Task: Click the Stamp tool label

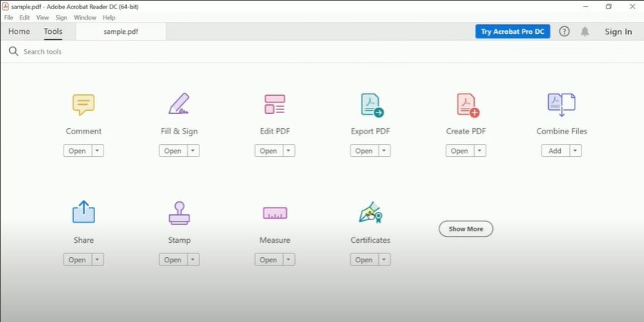Action: (179, 240)
